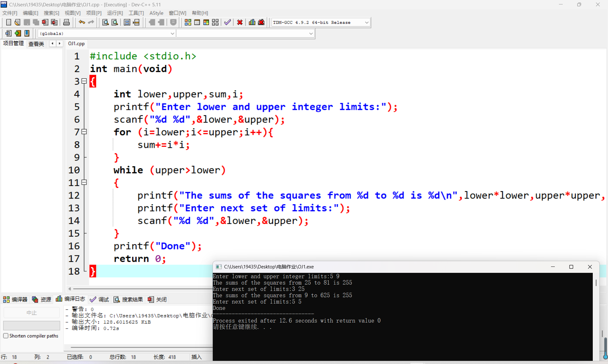Click the Profile Analysis bar chart icon
Image resolution: width=608 pixels, height=364 pixels.
[252, 22]
